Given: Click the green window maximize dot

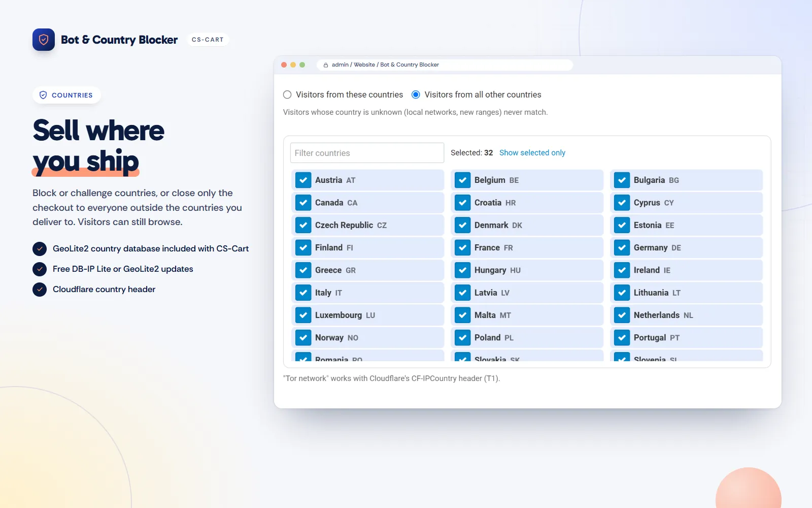Looking at the screenshot, I should tap(302, 65).
